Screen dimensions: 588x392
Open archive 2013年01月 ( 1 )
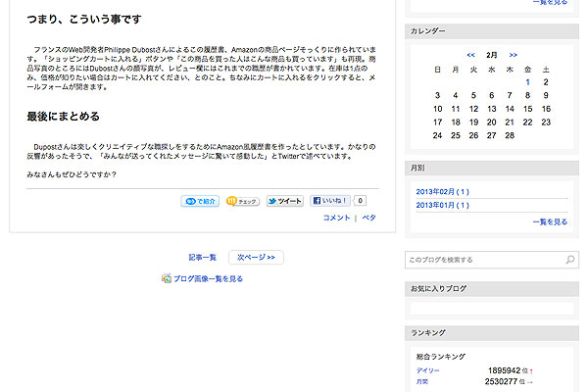tap(443, 205)
